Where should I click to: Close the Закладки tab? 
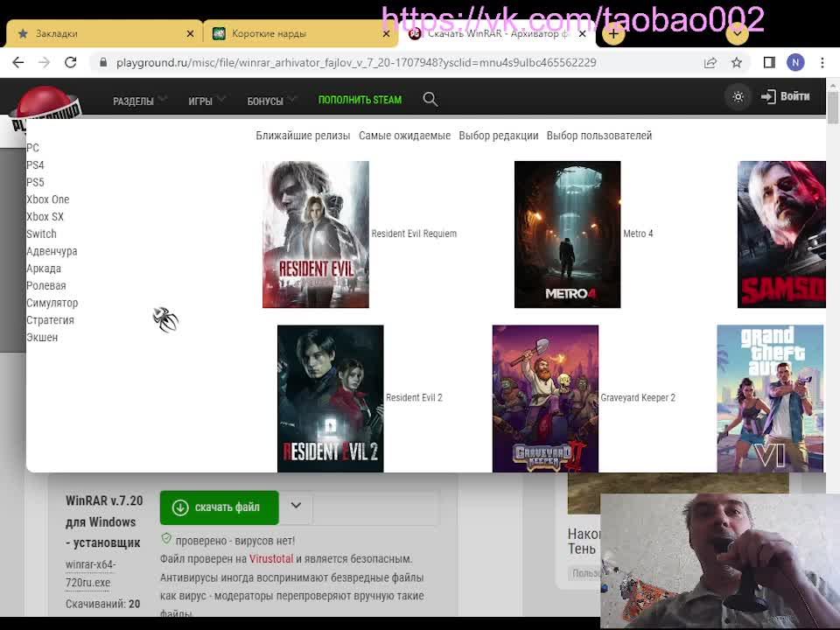click(190, 34)
